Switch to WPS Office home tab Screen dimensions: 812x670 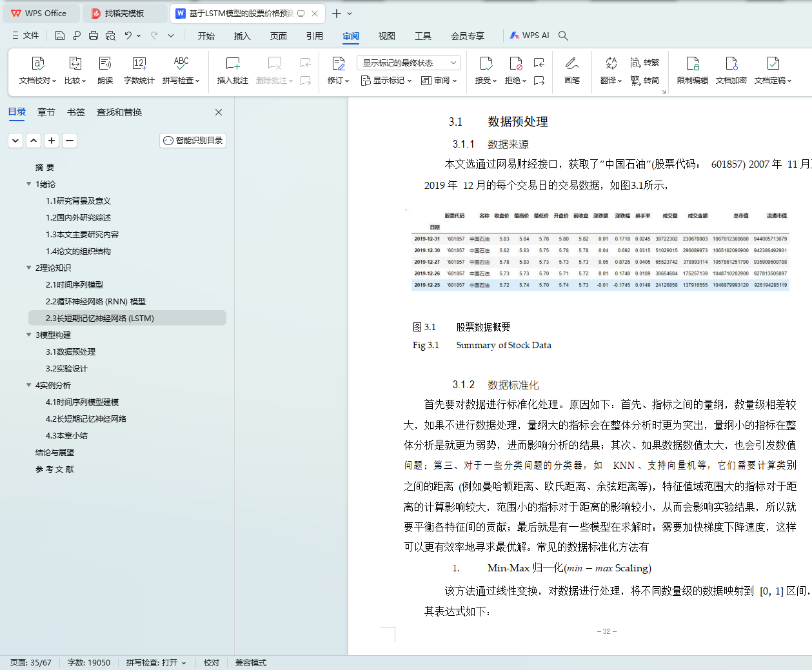pyautogui.click(x=40, y=13)
